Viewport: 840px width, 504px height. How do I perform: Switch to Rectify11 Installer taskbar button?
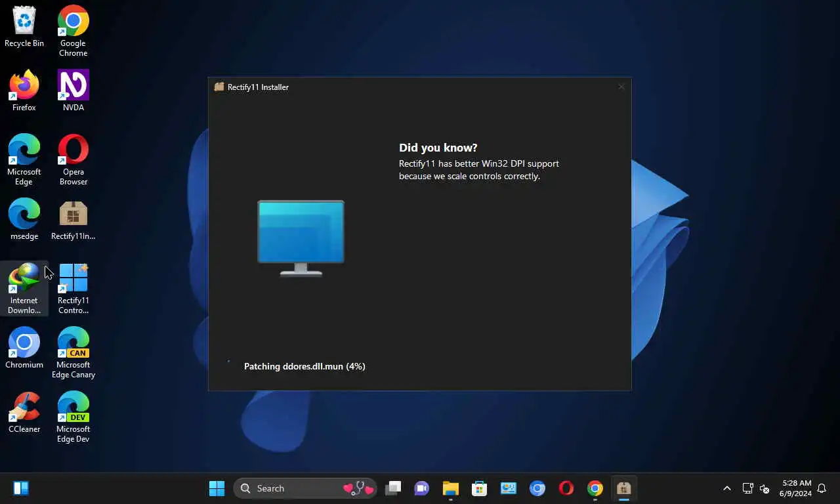[624, 488]
